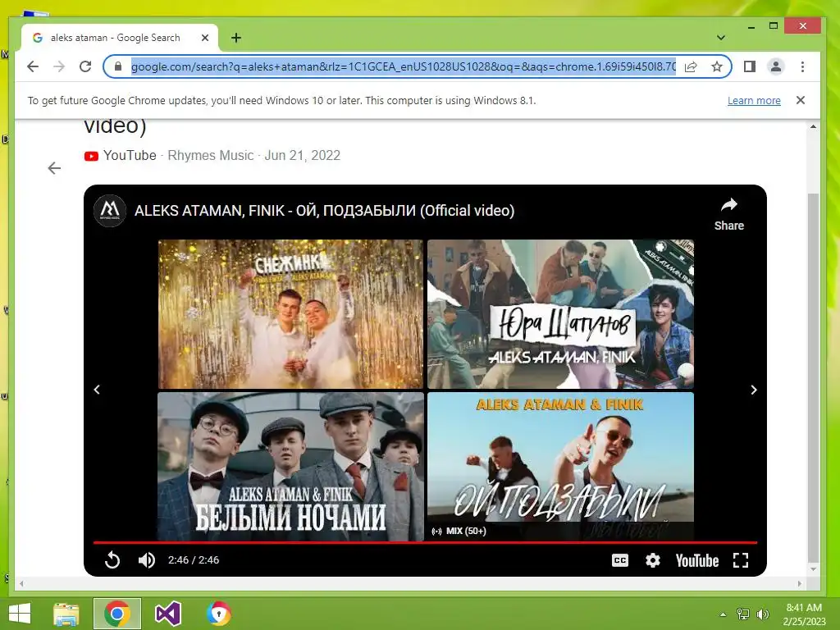Dismiss the Chrome update notification bar
The width and height of the screenshot is (840, 630).
(801, 100)
